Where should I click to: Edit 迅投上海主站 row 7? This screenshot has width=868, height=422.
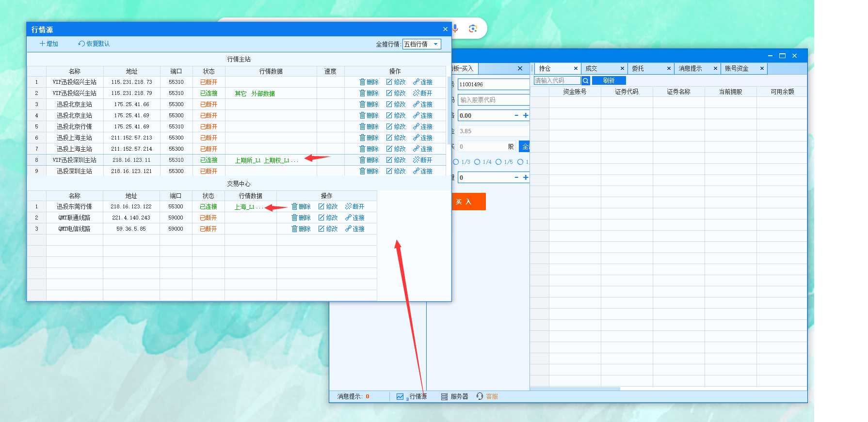(x=396, y=149)
